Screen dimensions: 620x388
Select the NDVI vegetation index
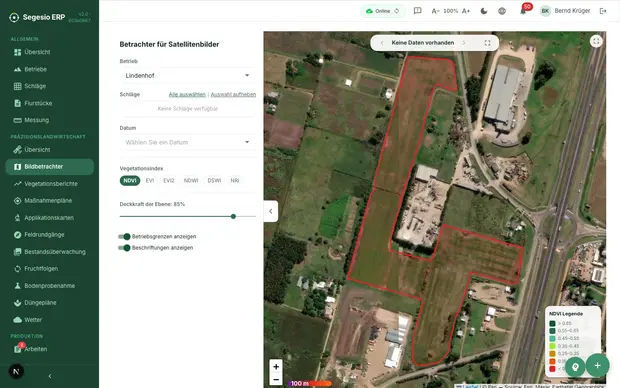point(130,181)
